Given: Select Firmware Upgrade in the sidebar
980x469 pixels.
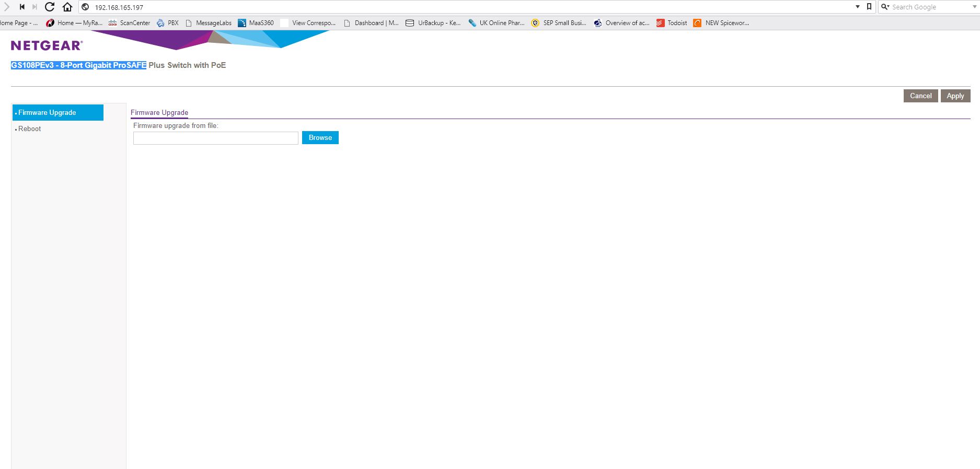Looking at the screenshot, I should coord(58,112).
